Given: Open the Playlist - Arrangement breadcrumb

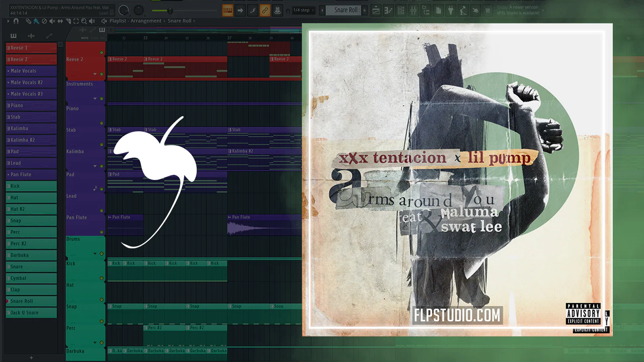Looking at the screenshot, I should (x=135, y=21).
